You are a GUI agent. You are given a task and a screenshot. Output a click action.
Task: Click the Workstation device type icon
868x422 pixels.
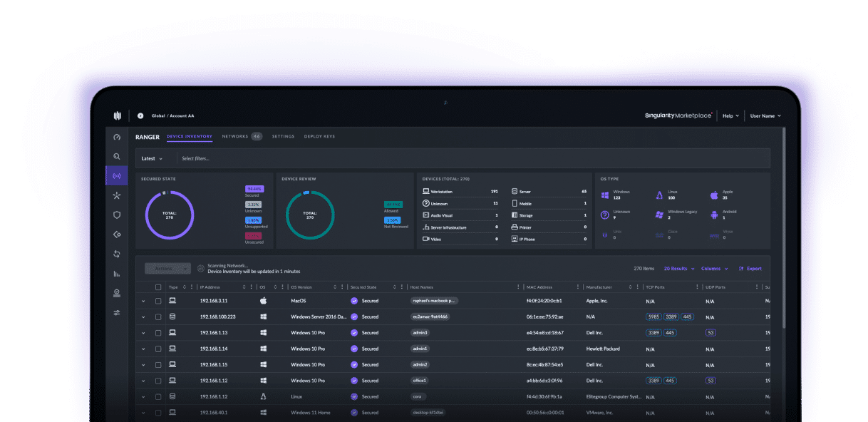pyautogui.click(x=426, y=192)
